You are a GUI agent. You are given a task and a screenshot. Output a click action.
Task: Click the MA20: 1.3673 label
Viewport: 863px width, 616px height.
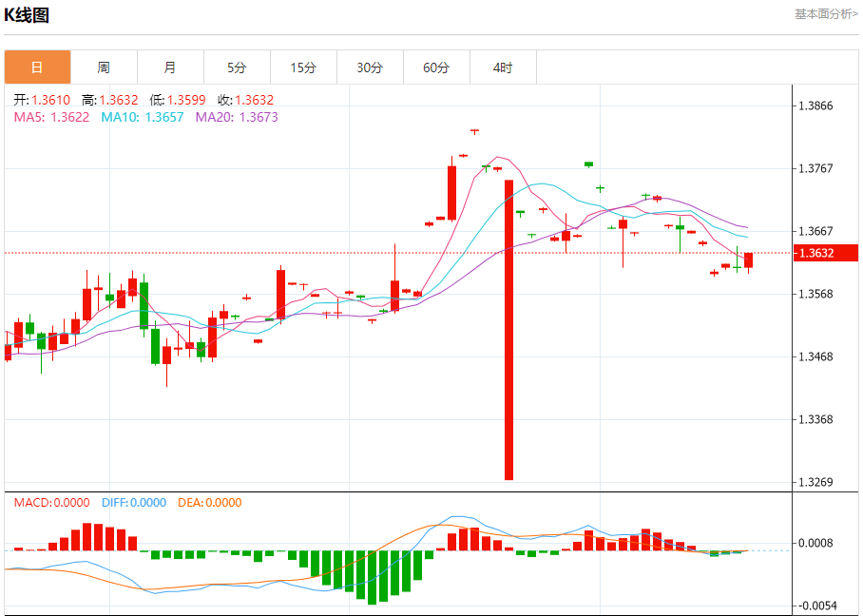[237, 117]
